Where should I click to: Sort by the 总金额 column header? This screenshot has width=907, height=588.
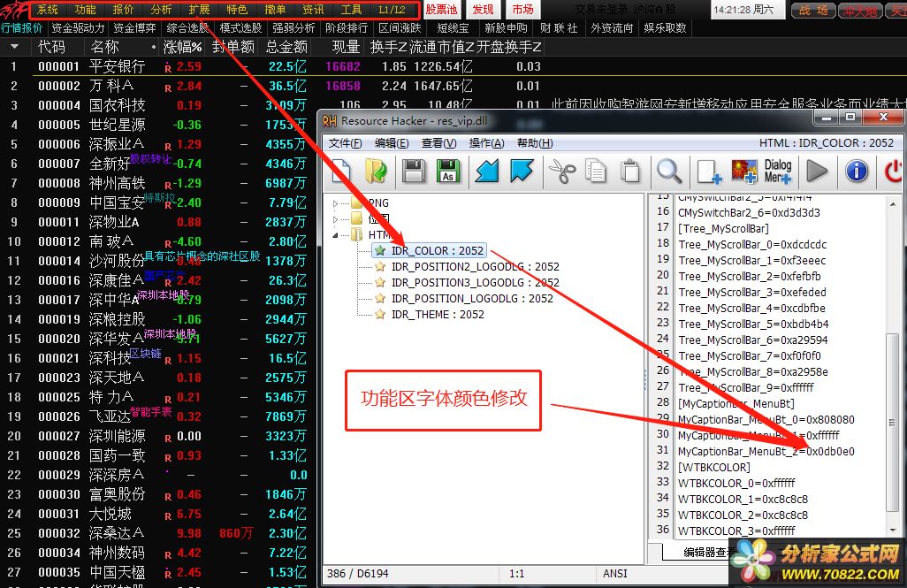pyautogui.click(x=287, y=47)
